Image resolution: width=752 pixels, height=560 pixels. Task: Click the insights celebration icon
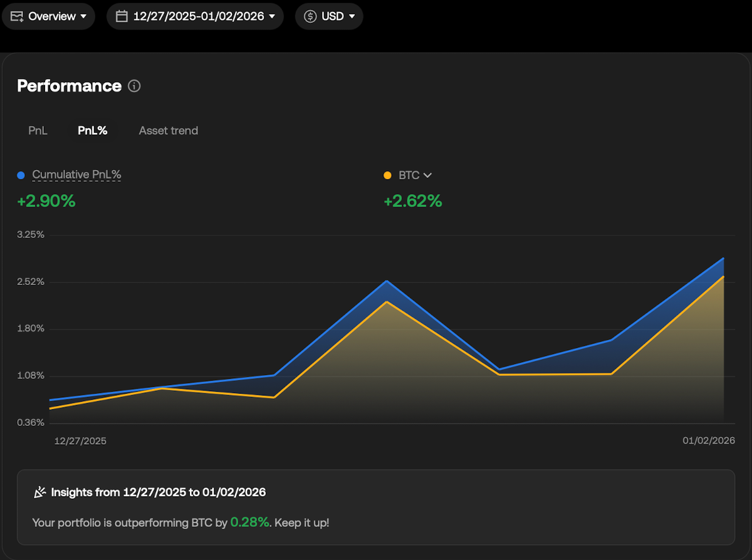39,492
